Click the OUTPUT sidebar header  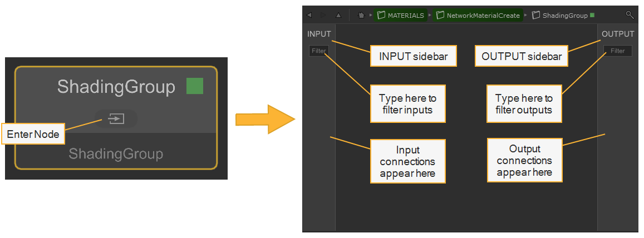pos(618,34)
